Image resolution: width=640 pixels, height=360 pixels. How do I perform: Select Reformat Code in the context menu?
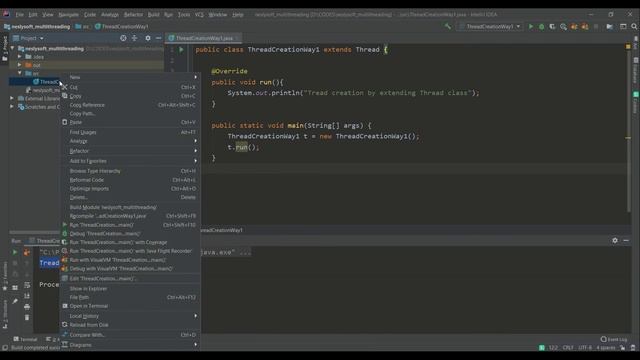pos(130,180)
